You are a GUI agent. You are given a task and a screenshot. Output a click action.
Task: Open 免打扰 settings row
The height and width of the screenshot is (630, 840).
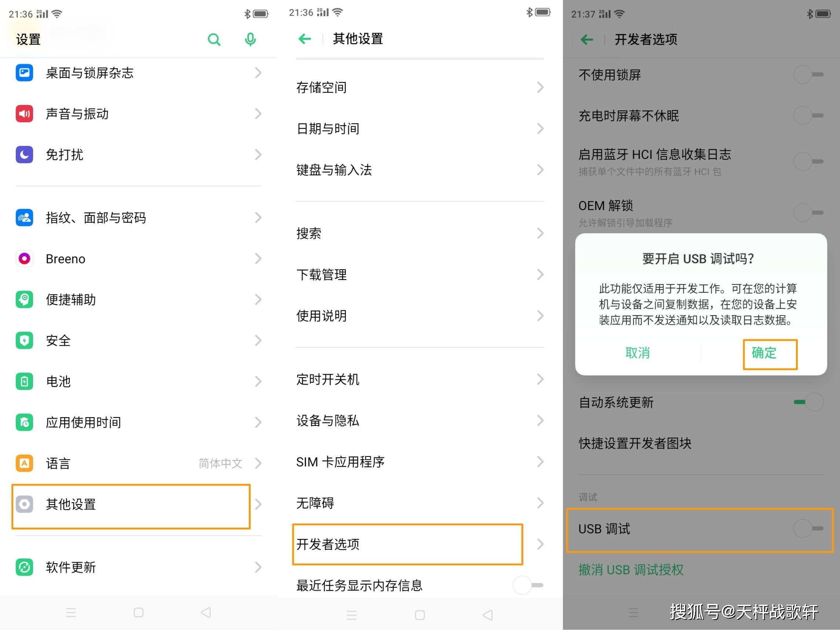(139, 154)
